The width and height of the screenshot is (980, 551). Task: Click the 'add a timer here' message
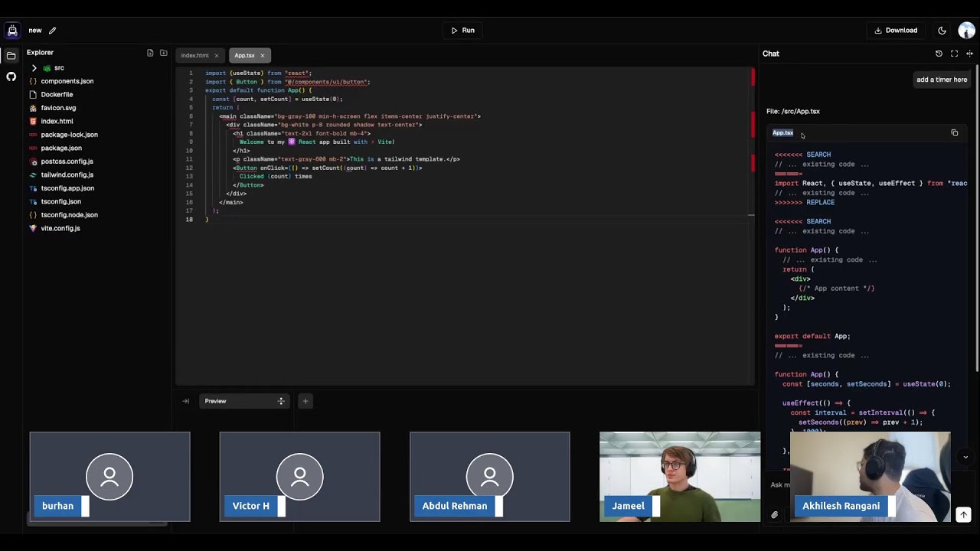942,80
